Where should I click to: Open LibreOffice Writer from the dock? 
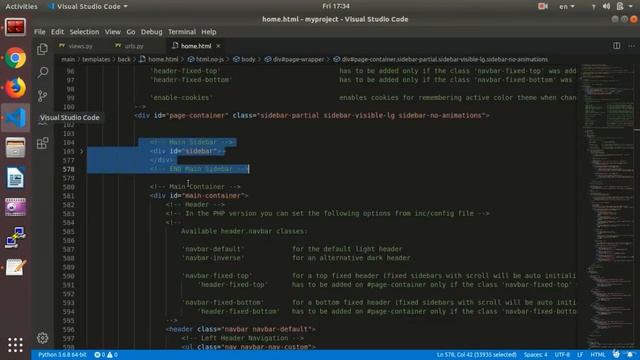click(x=16, y=178)
